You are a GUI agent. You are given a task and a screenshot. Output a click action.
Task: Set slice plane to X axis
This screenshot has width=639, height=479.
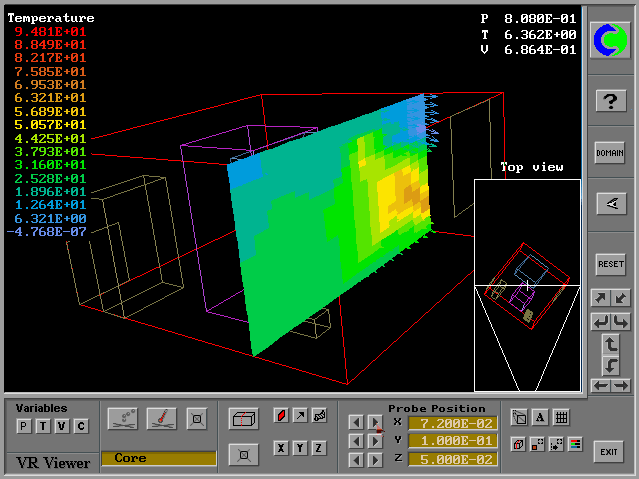(281, 448)
